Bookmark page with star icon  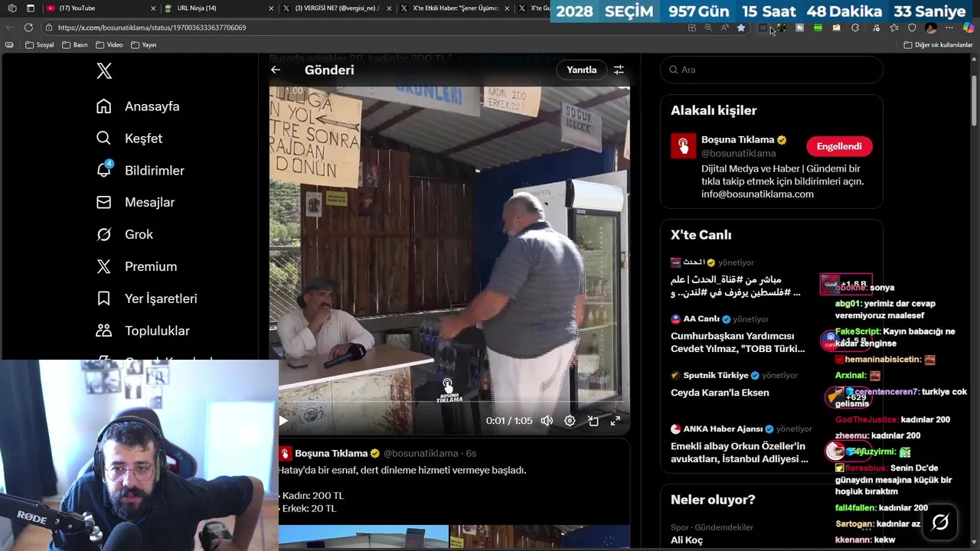[x=740, y=28]
